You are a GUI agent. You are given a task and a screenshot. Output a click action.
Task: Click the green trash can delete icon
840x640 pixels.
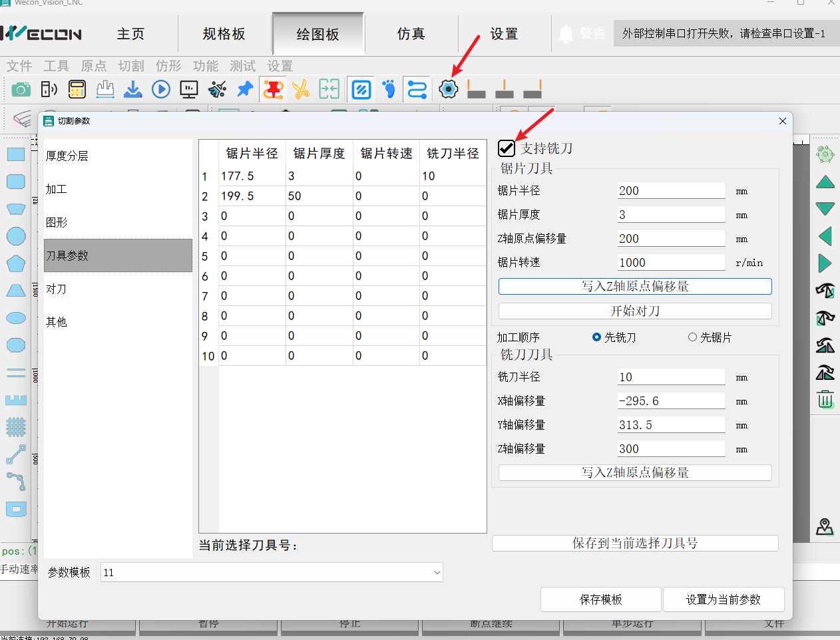[825, 400]
